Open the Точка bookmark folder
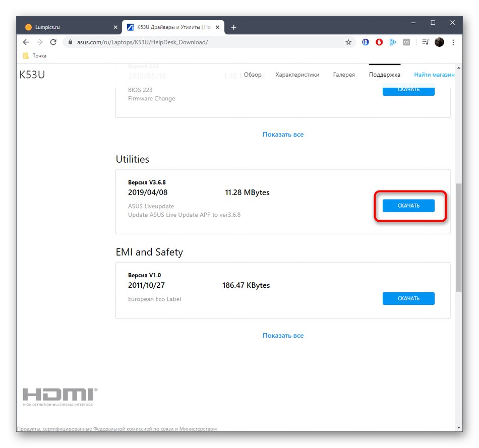 coord(35,55)
